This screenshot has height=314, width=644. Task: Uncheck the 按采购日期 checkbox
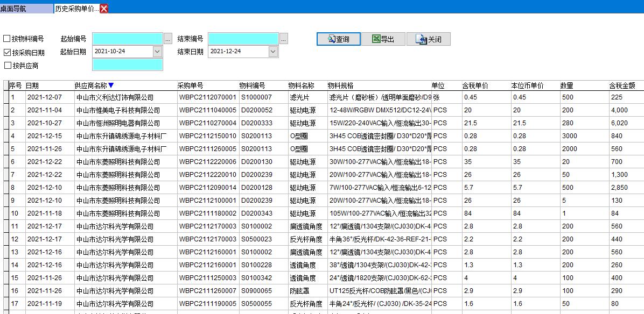(x=8, y=52)
